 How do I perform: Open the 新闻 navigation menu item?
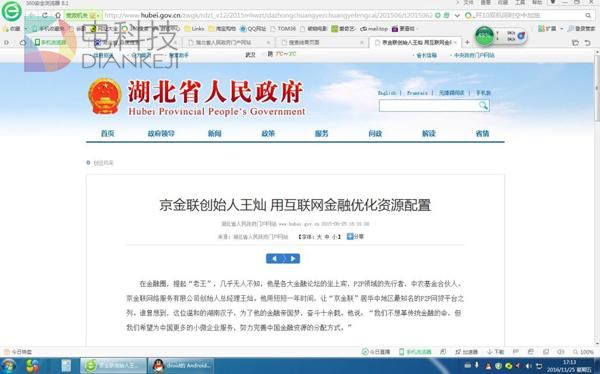215,133
